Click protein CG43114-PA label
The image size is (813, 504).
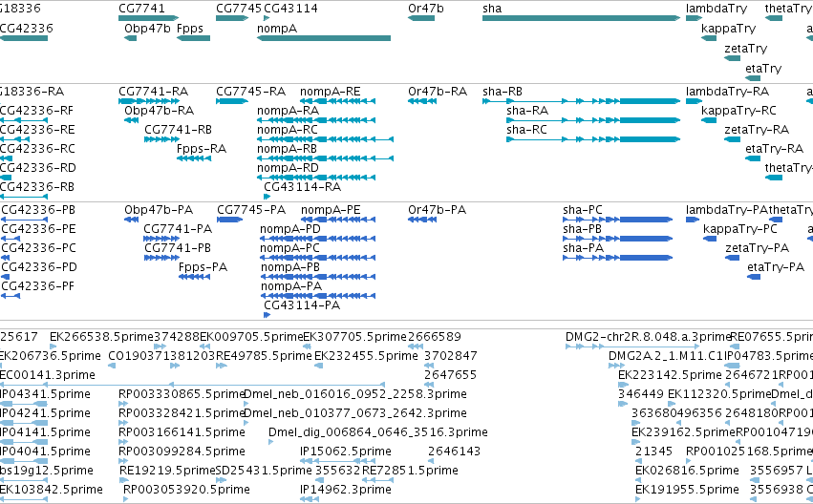[x=302, y=305]
